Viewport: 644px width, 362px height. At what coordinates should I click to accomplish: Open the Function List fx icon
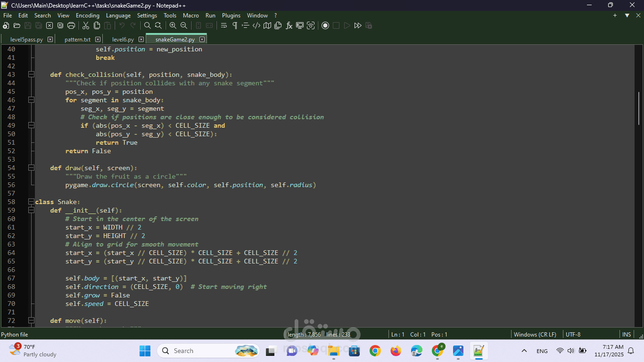tap(289, 25)
